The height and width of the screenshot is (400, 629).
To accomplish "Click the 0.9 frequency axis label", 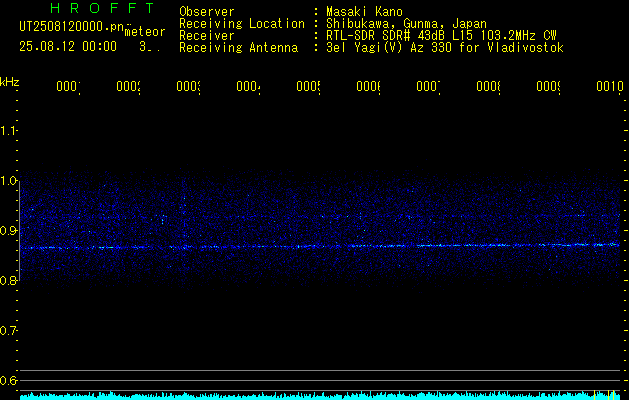I will pyautogui.click(x=8, y=230).
